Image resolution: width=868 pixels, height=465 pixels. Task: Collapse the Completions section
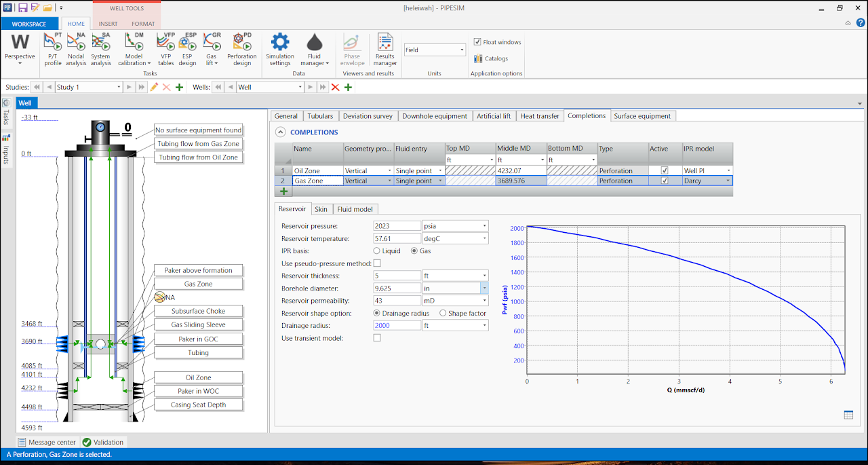[279, 132]
